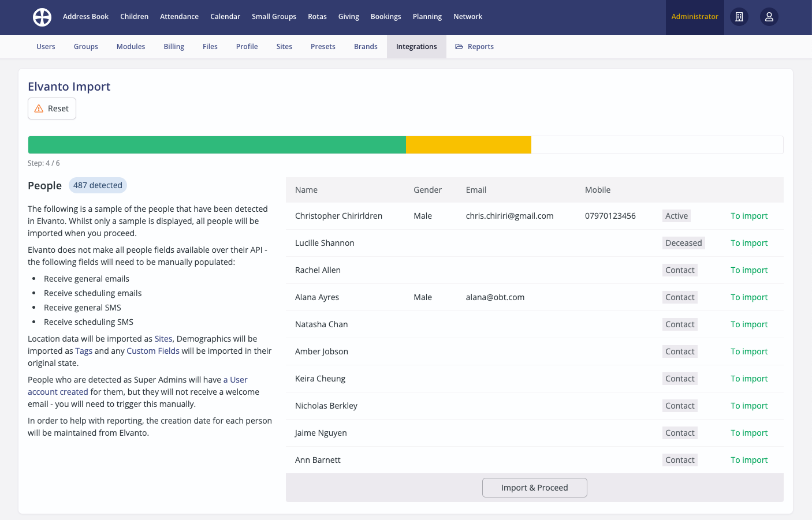Click the Gender column header
Screen dimensions: 812x520
coord(427,190)
